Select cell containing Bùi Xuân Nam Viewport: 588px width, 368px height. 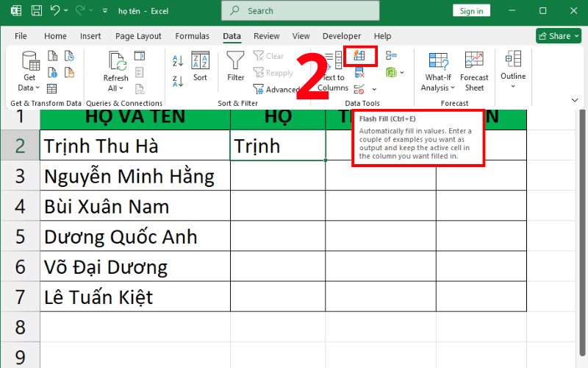pos(135,206)
